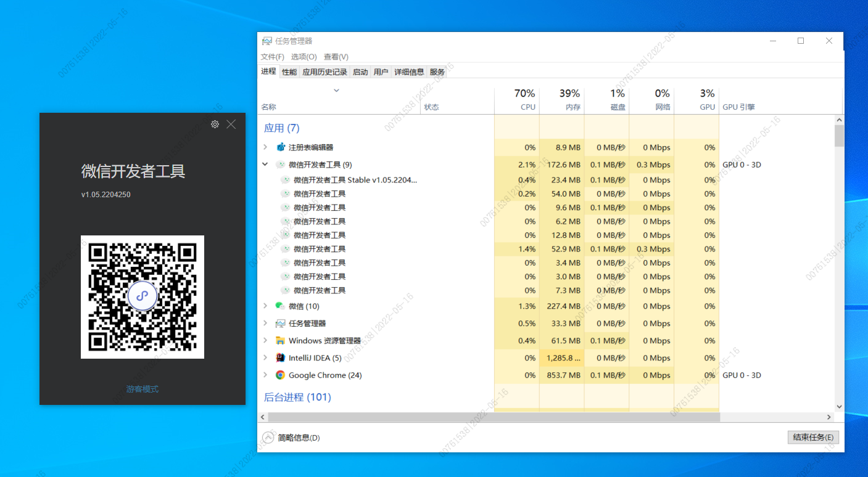The image size is (868, 477).
Task: Click the Google Chrome (24) icon
Action: (x=280, y=375)
